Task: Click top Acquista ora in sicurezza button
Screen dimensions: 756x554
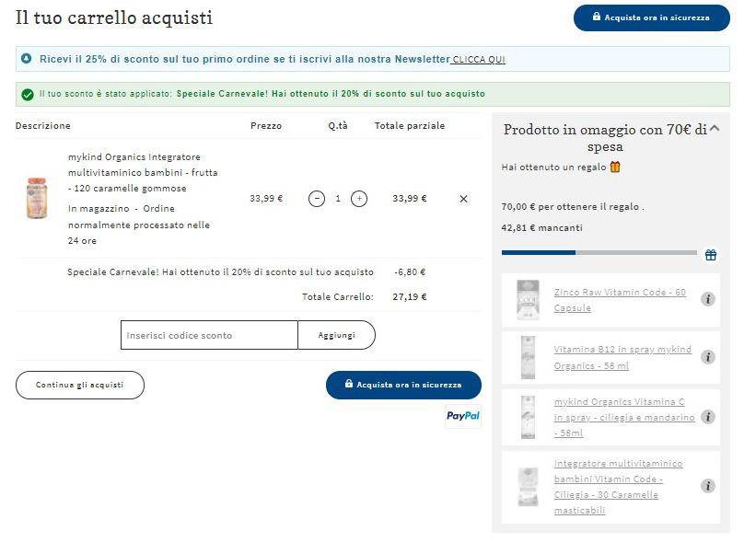Action: 652,17
